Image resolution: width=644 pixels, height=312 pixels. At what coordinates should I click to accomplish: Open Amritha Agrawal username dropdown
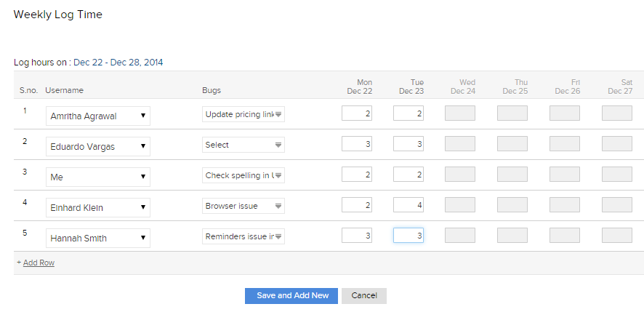(98, 116)
